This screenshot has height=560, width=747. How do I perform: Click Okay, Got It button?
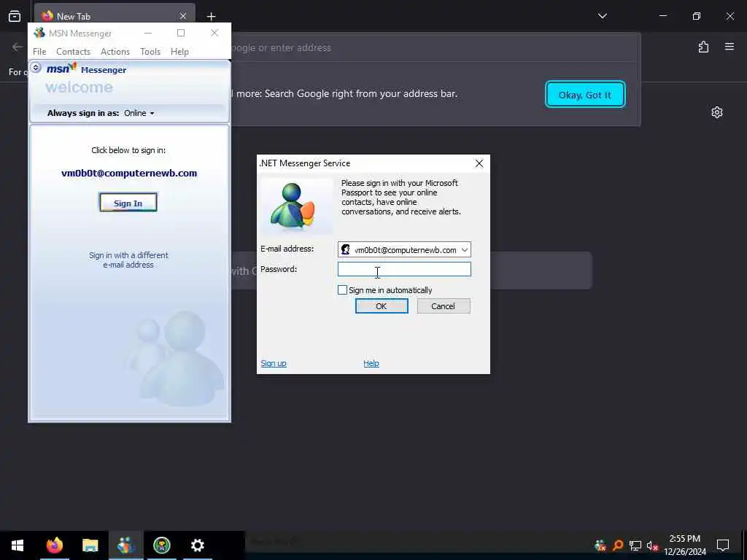coord(584,95)
